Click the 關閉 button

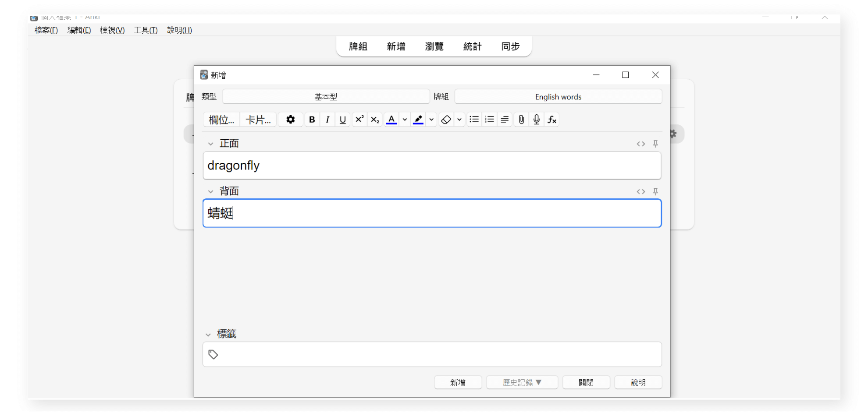pos(586,382)
